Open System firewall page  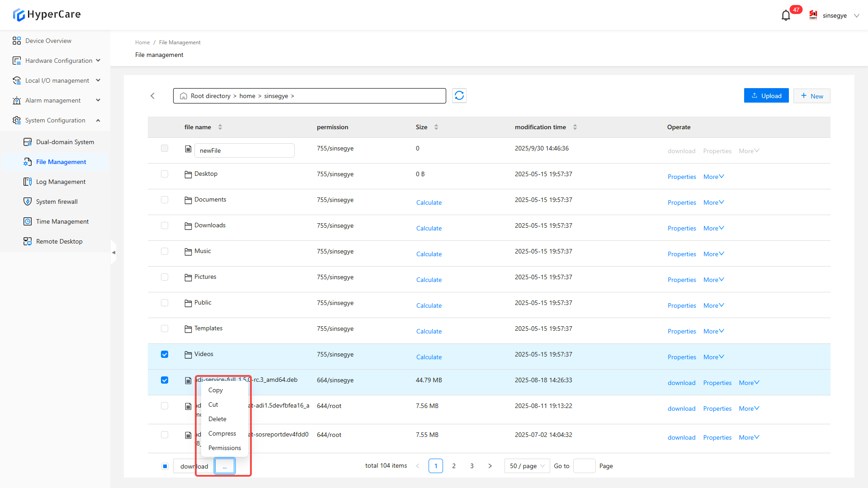(x=57, y=202)
